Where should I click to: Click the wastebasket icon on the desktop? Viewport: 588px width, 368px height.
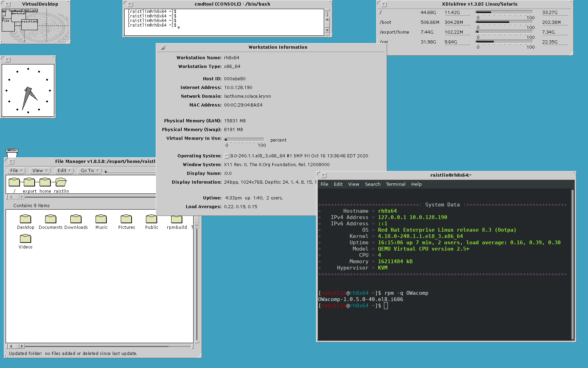pyautogui.click(x=12, y=153)
